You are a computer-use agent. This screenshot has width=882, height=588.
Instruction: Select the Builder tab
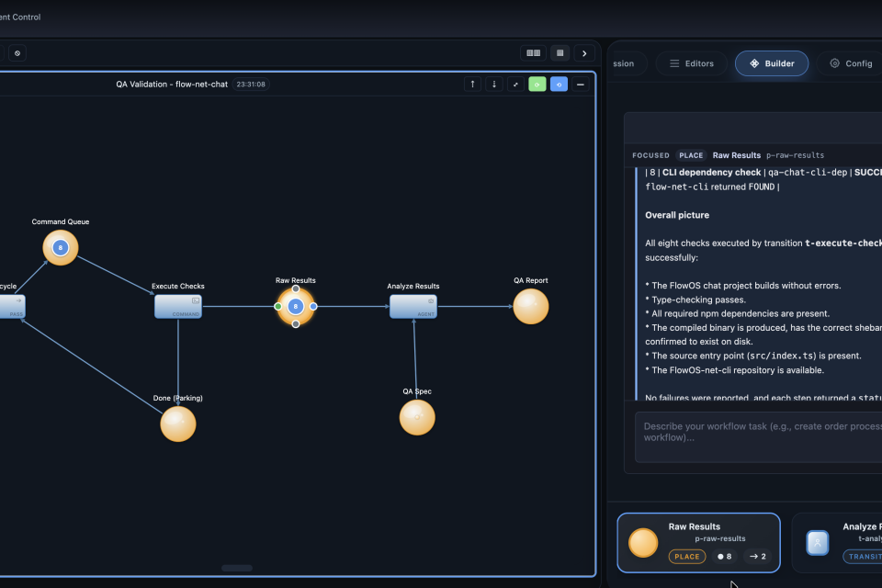coord(772,63)
